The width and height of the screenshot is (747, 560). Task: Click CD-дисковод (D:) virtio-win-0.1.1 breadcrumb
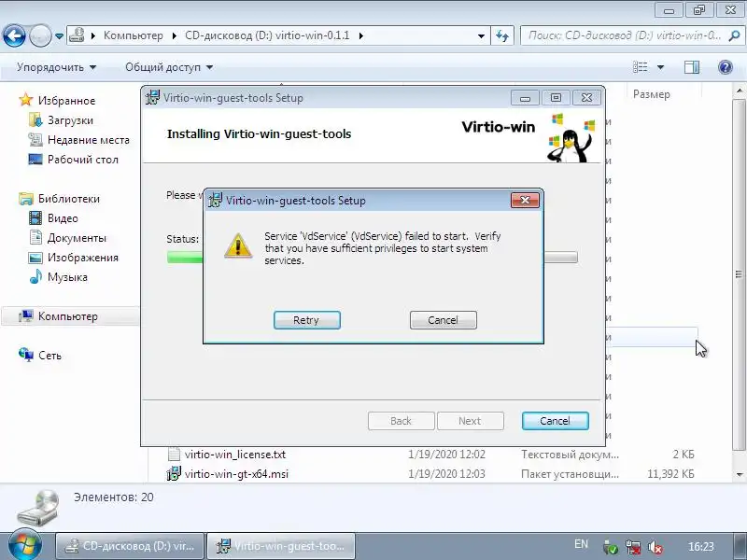pos(267,35)
